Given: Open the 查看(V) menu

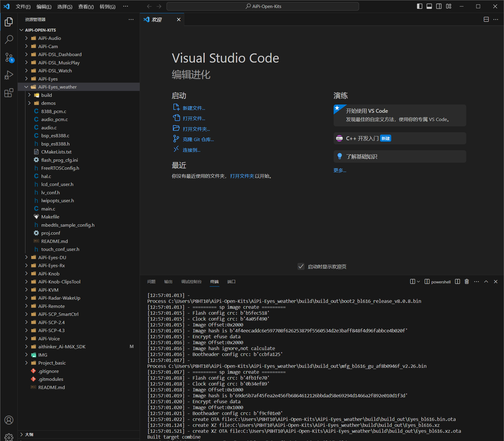Looking at the screenshot, I should point(86,6).
